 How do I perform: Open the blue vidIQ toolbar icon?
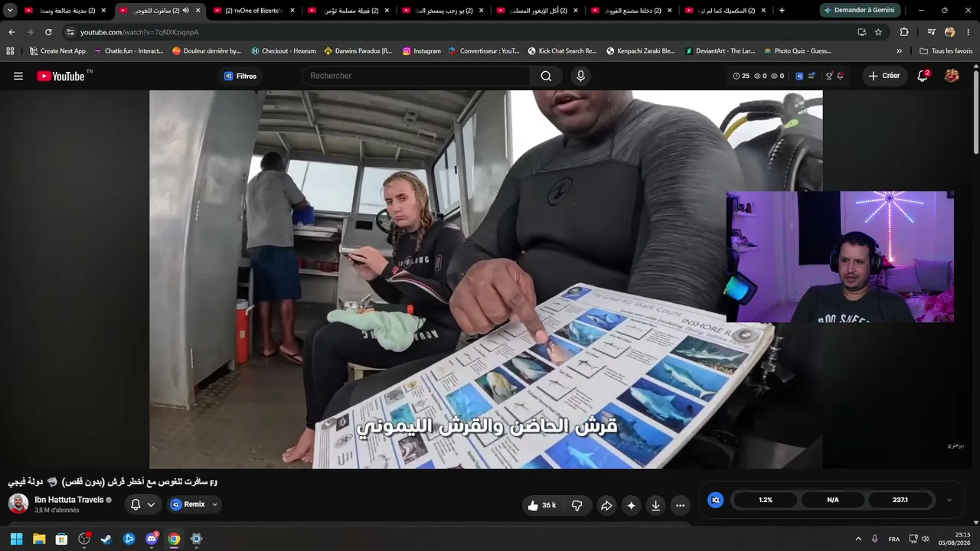(799, 76)
